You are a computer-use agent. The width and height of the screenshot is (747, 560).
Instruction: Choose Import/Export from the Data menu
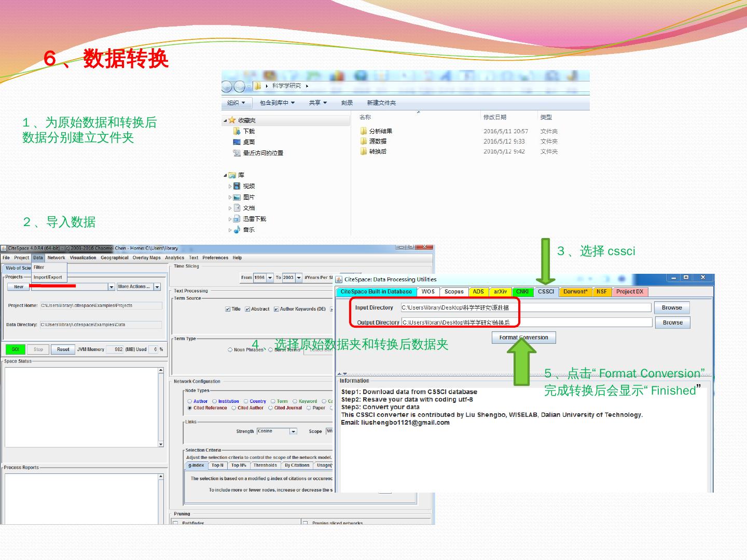(48, 277)
